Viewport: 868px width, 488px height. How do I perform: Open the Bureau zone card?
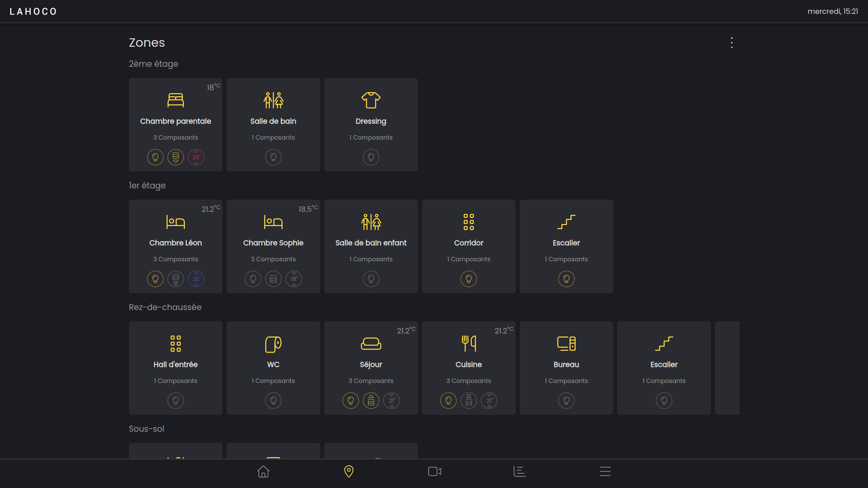[566, 364]
